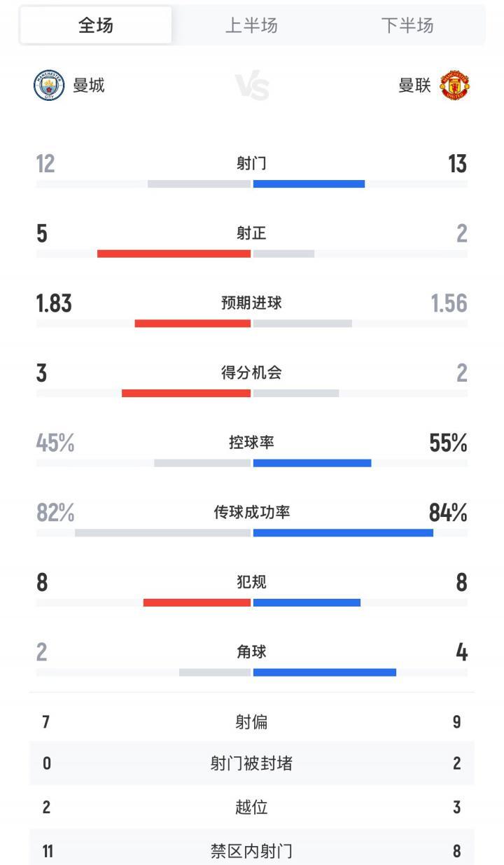Click the VS emblem between teams
The height and width of the screenshot is (865, 504).
point(252,88)
